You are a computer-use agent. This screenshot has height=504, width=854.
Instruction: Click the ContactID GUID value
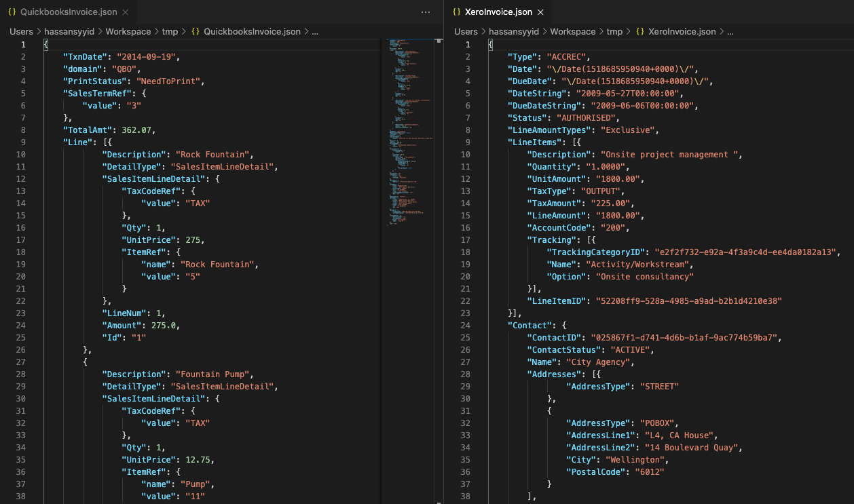pyautogui.click(x=684, y=337)
